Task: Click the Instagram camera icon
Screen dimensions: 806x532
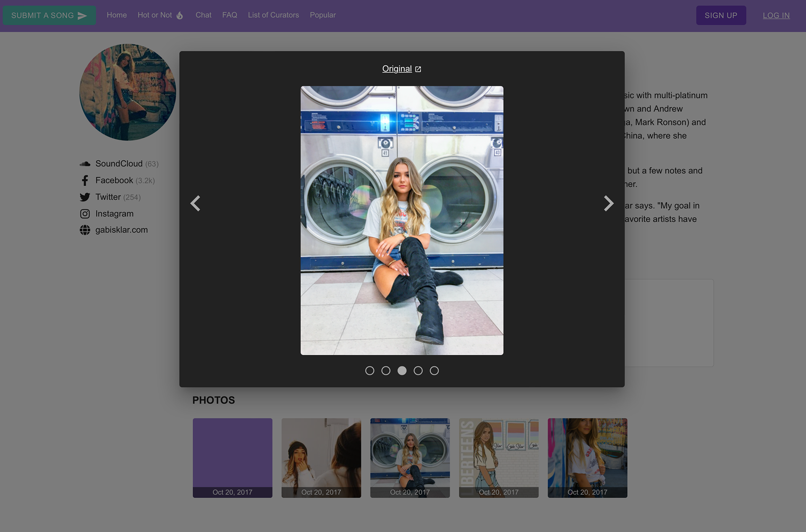Action: tap(85, 214)
